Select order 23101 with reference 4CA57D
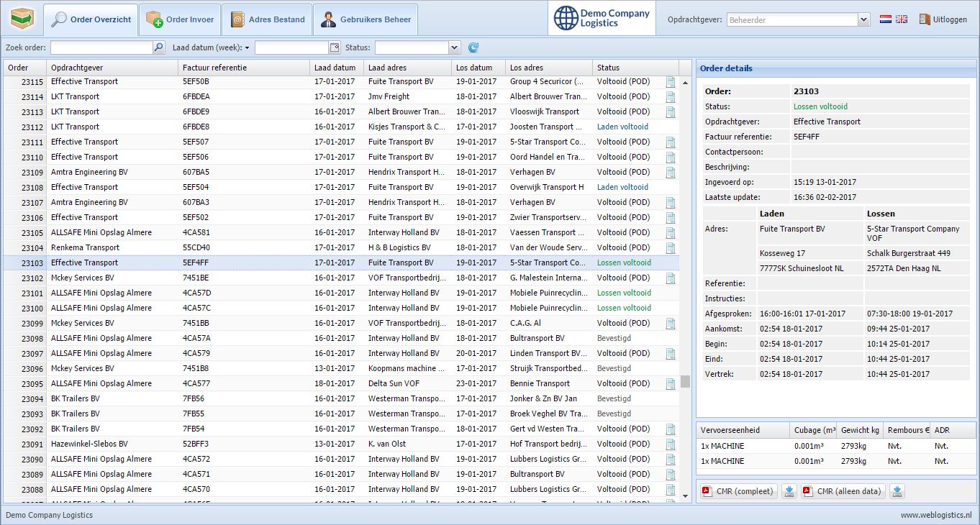The image size is (980, 525). pyautogui.click(x=341, y=293)
